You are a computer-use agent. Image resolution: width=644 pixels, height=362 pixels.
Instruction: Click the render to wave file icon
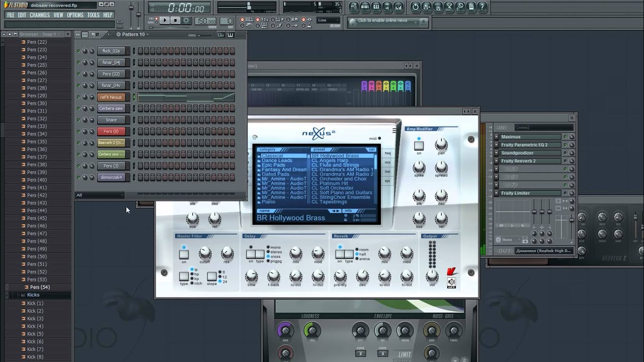click(438, 7)
